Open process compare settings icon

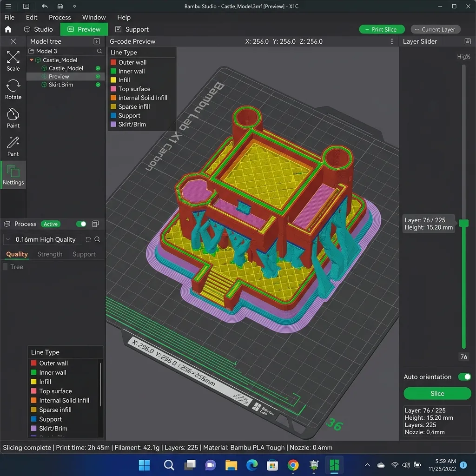[88, 239]
